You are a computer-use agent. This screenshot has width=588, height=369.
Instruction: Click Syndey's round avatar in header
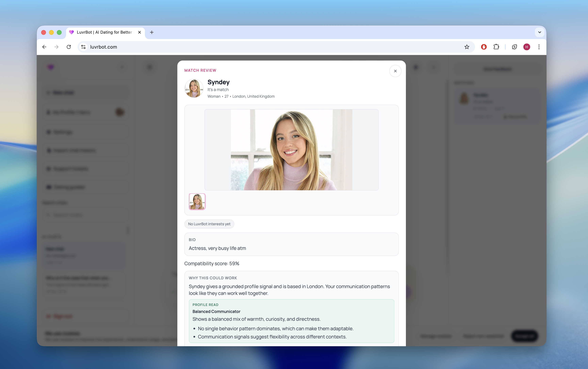click(194, 88)
